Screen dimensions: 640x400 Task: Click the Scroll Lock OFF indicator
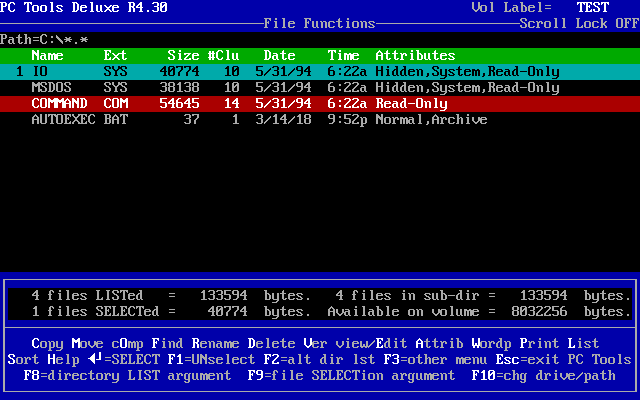tap(580, 23)
